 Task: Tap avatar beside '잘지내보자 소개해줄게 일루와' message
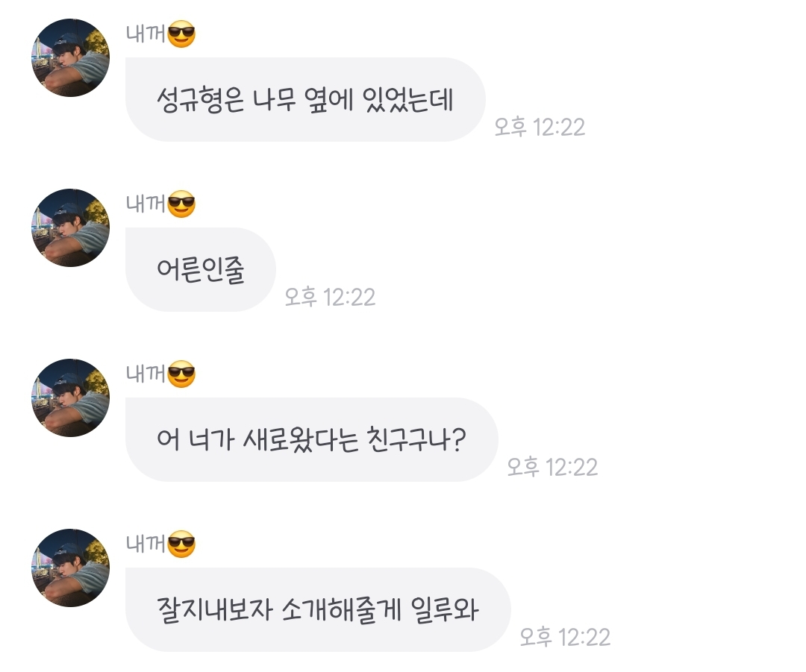(70, 568)
